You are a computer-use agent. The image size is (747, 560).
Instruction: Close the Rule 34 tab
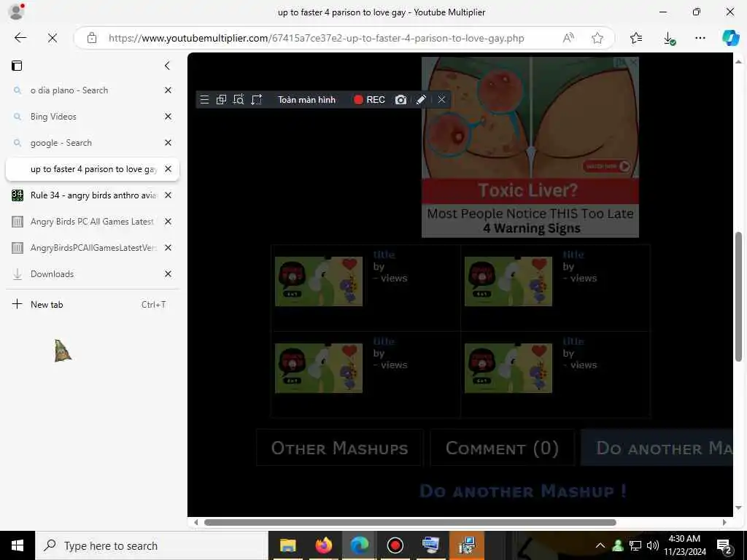tap(168, 195)
